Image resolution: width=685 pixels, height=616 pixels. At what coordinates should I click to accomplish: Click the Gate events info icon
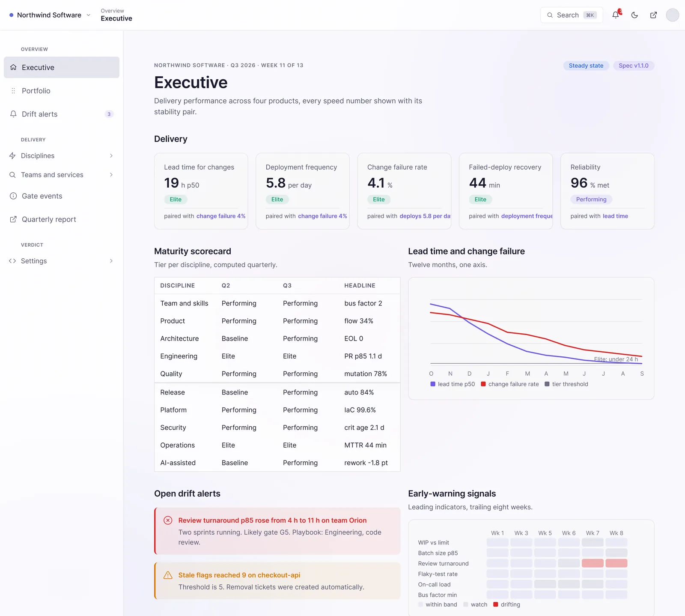tap(13, 196)
